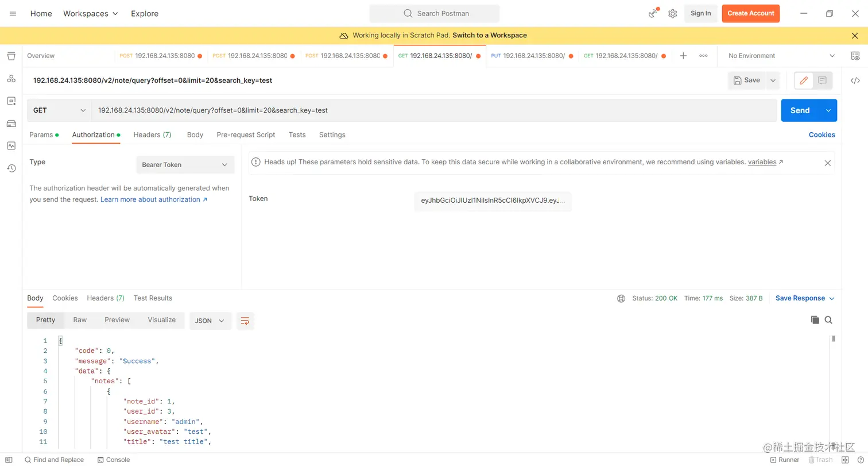Switch response view to Visualize
Screen dimensions: 868x466
161,320
